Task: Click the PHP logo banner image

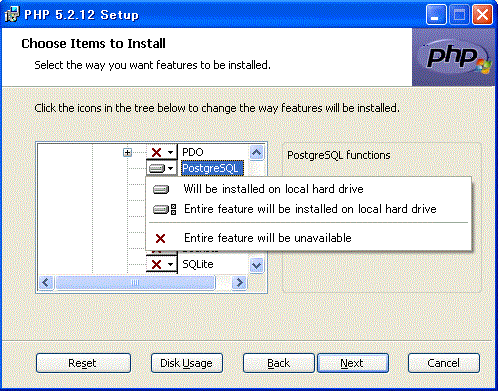Action: click(x=453, y=57)
